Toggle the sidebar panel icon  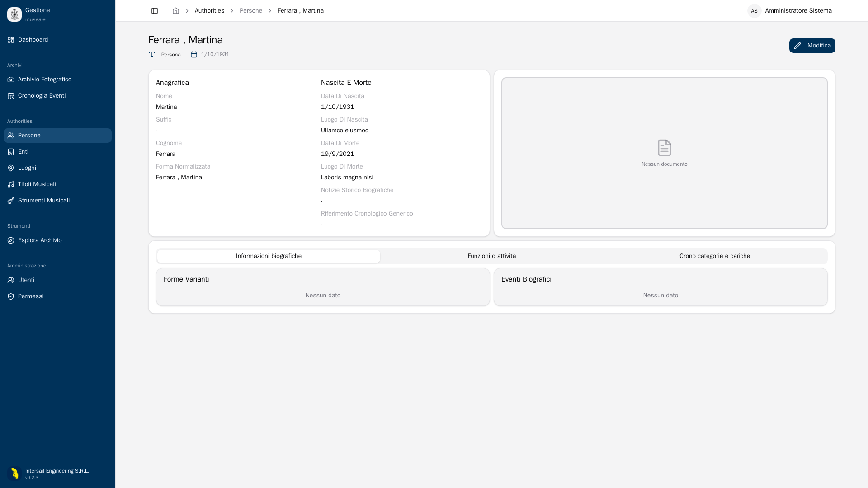coord(155,11)
